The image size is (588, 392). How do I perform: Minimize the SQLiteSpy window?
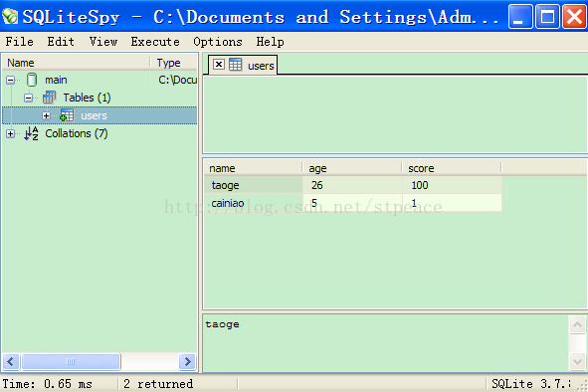pos(520,17)
